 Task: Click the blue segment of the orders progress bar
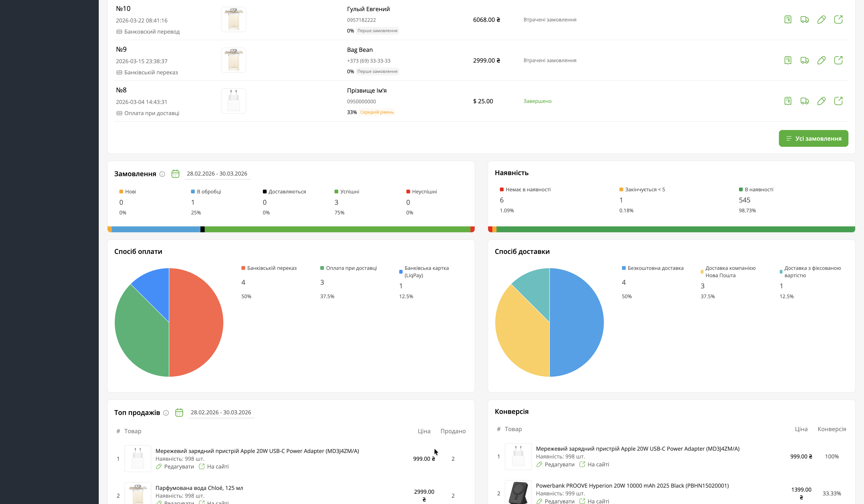click(x=156, y=229)
